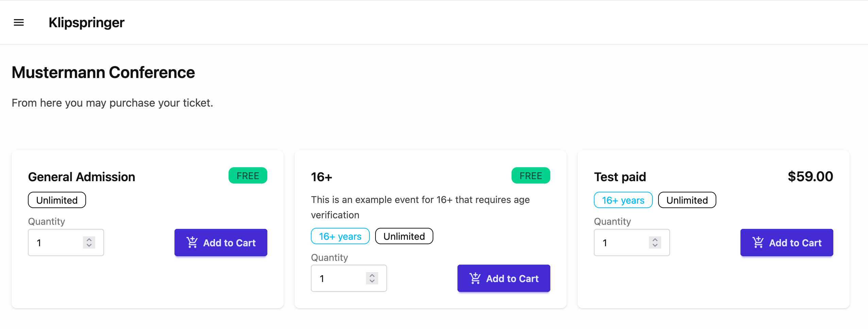Viewport: 868px width, 329px height.
Task: Click 16+ years tag on 16+ ticket
Action: pyautogui.click(x=340, y=236)
